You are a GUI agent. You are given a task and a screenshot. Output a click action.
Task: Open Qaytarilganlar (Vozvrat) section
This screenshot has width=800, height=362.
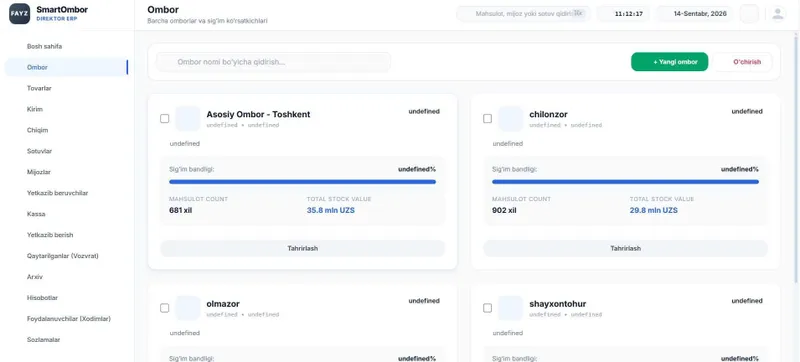tap(66, 255)
